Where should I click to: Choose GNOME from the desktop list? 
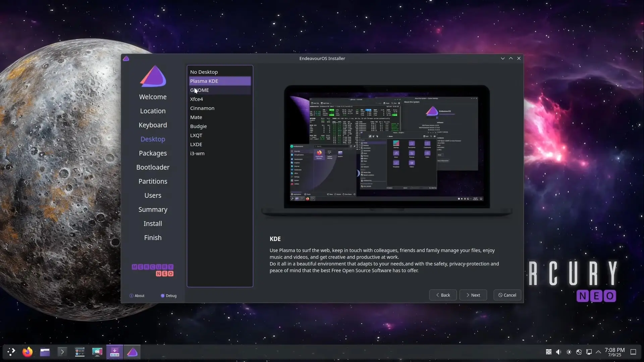coord(220,90)
